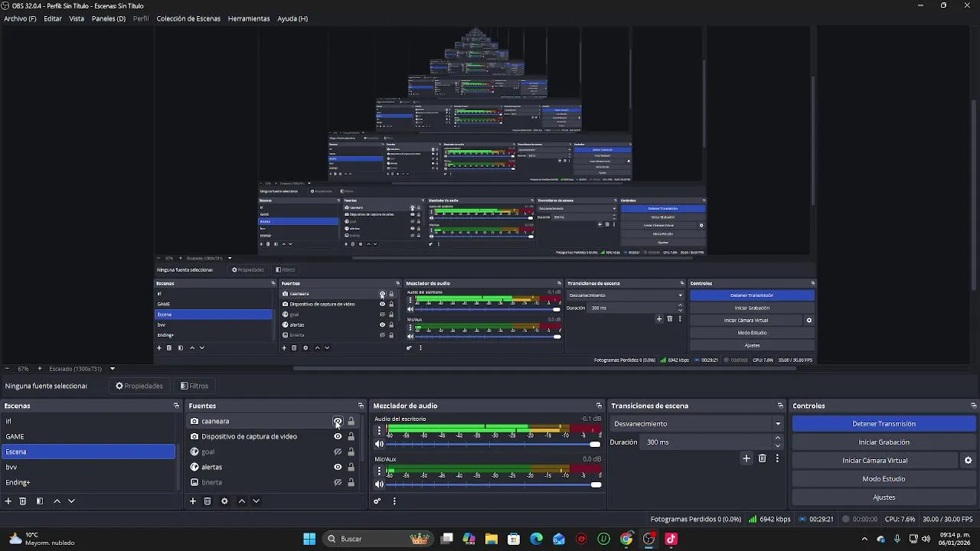The height and width of the screenshot is (551, 980).
Task: Open preview scaling Escalado dropdown
Action: 82,369
